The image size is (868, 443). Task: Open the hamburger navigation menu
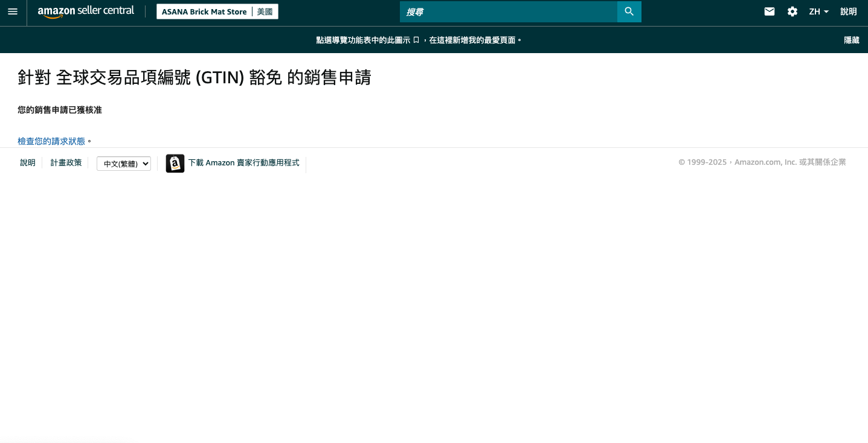13,11
